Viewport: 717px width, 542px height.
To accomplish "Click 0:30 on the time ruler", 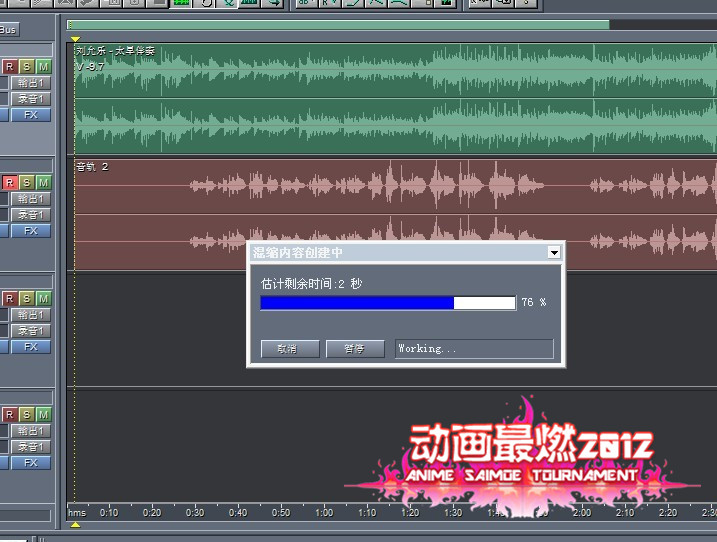I will coord(195,513).
